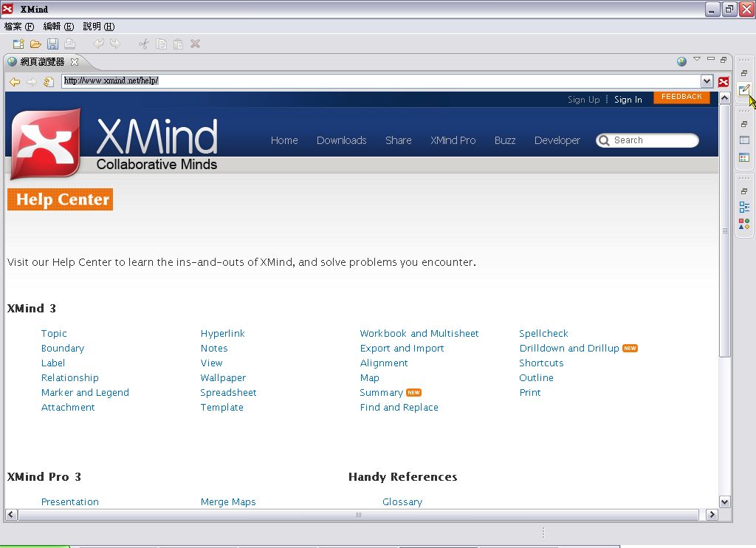Go forward with browser forward arrow
Screen dimensions: 756x548
point(31,81)
